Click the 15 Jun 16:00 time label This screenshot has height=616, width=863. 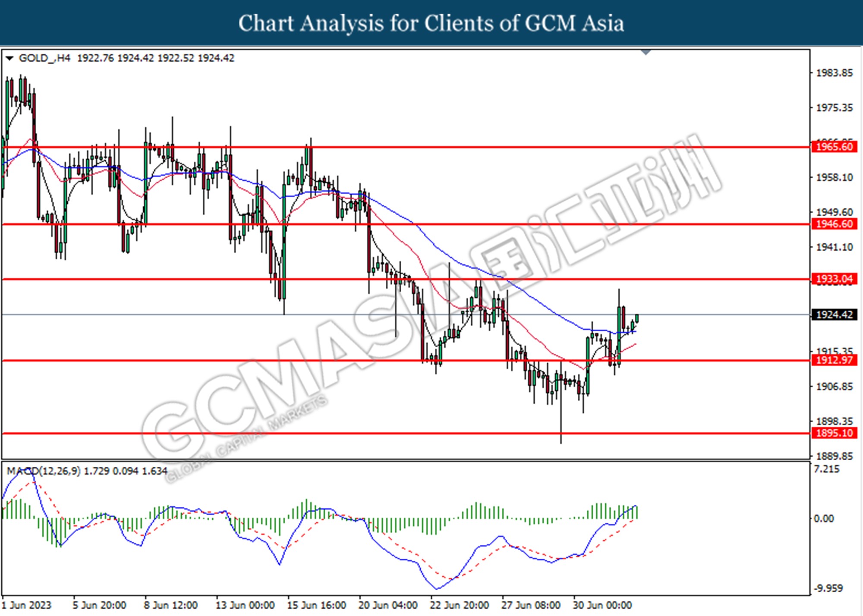click(x=317, y=605)
